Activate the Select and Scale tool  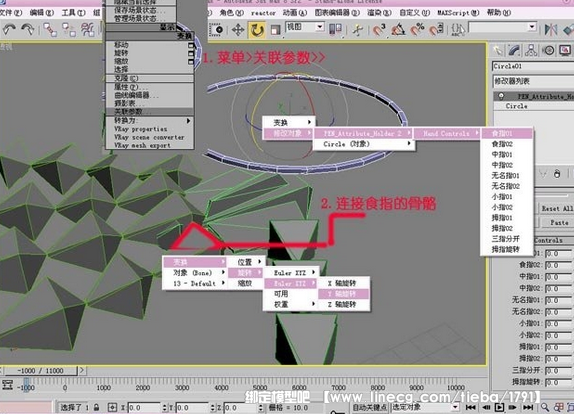point(275,30)
